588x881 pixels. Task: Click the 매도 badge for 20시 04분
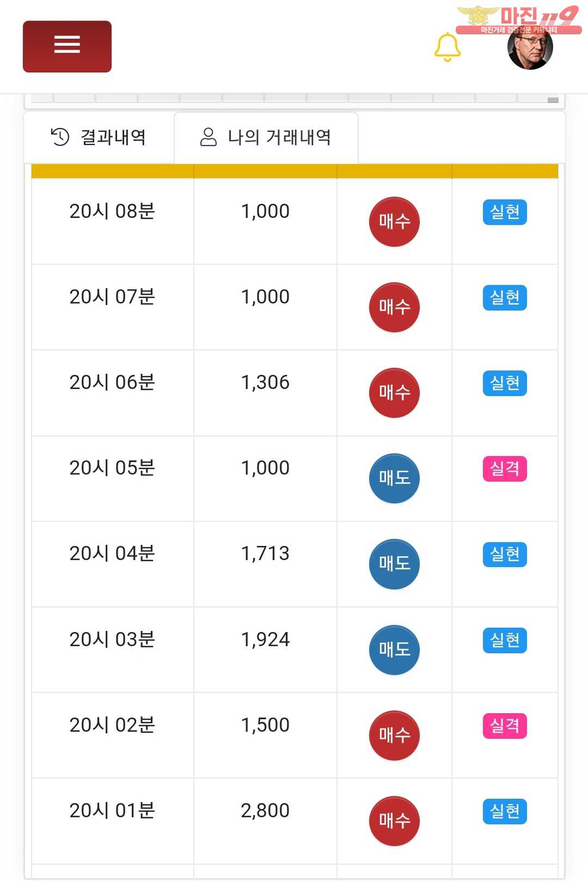click(394, 563)
